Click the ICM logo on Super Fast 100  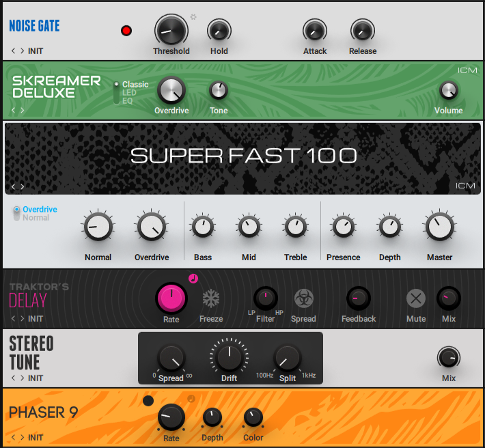[465, 186]
